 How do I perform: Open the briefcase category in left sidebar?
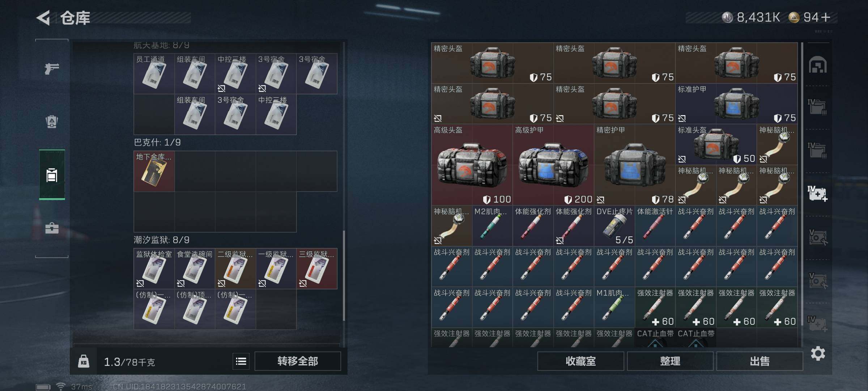coord(52,228)
